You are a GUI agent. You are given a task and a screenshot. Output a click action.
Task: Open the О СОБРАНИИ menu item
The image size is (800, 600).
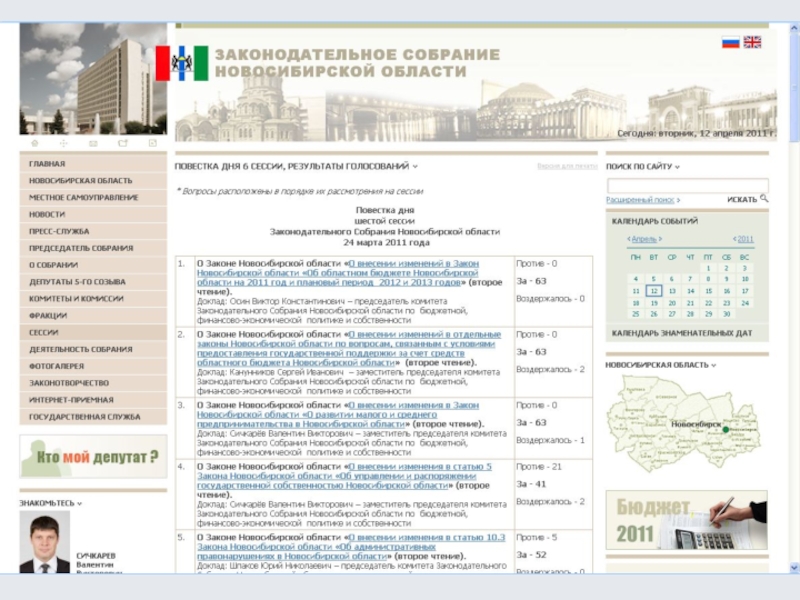[93, 265]
